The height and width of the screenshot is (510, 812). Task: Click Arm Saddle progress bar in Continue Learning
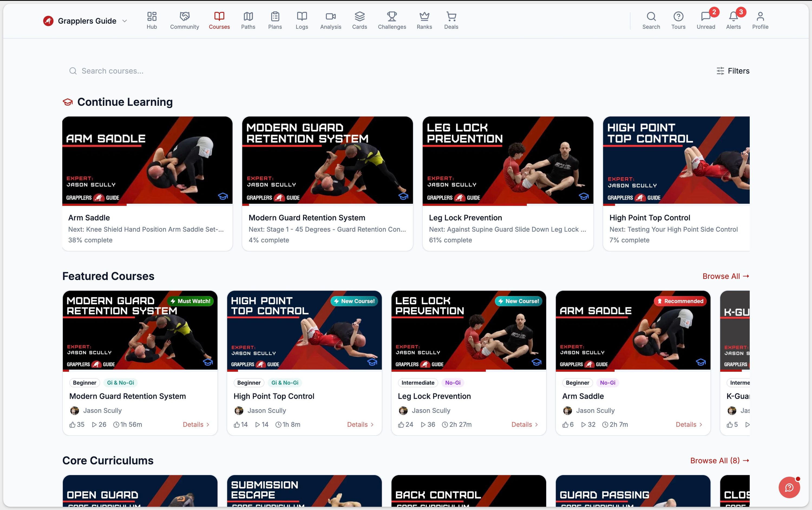click(147, 205)
